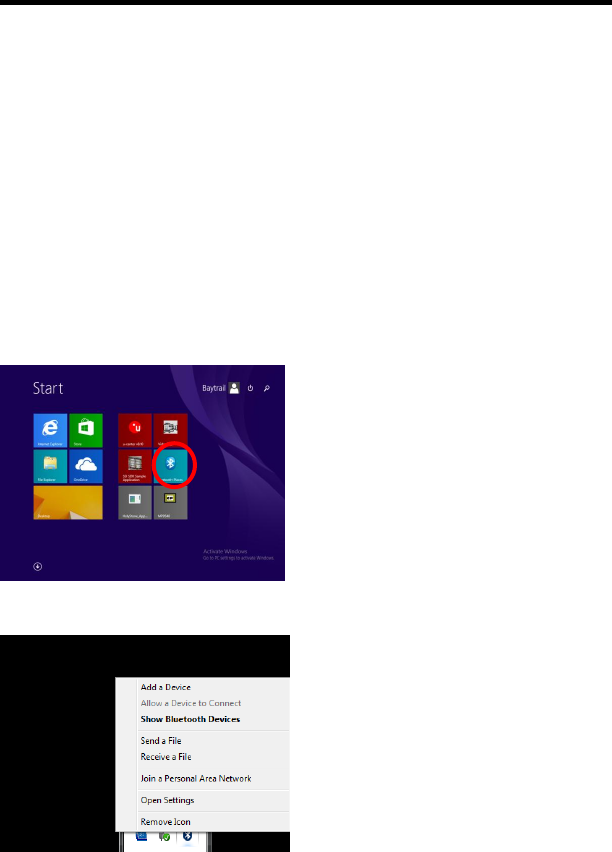The image size is (612, 852).
Task: Launch the u-center red tile
Action: click(135, 430)
